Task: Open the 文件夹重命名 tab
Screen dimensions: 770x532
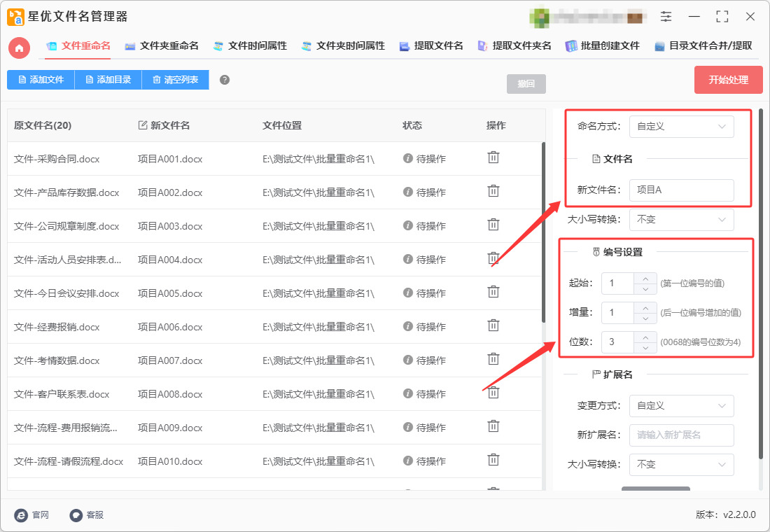Action: (x=162, y=46)
